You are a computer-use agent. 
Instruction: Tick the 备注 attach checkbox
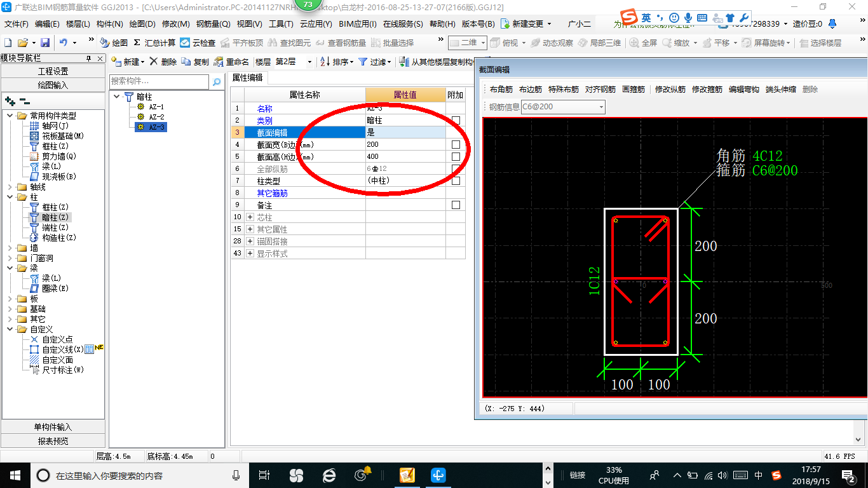coord(456,205)
